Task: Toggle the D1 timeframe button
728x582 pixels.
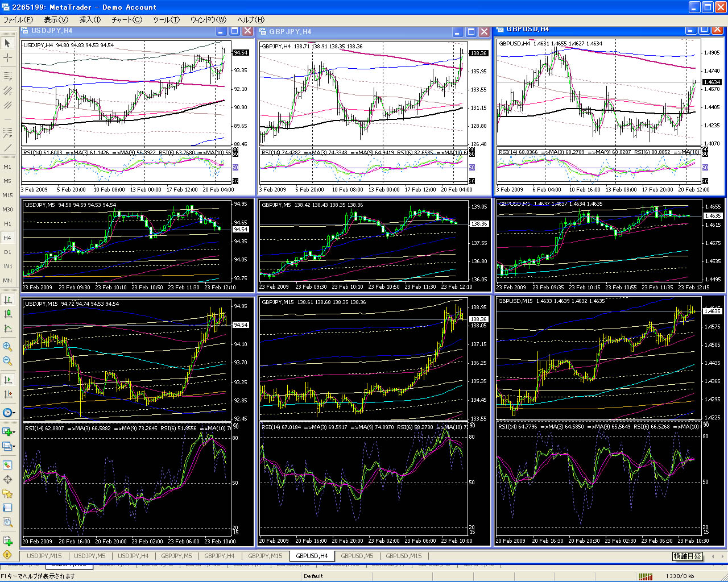Action: (x=7, y=252)
